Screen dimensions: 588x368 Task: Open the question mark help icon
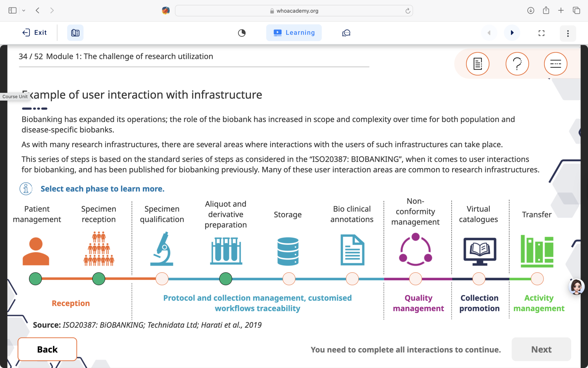tap(517, 64)
